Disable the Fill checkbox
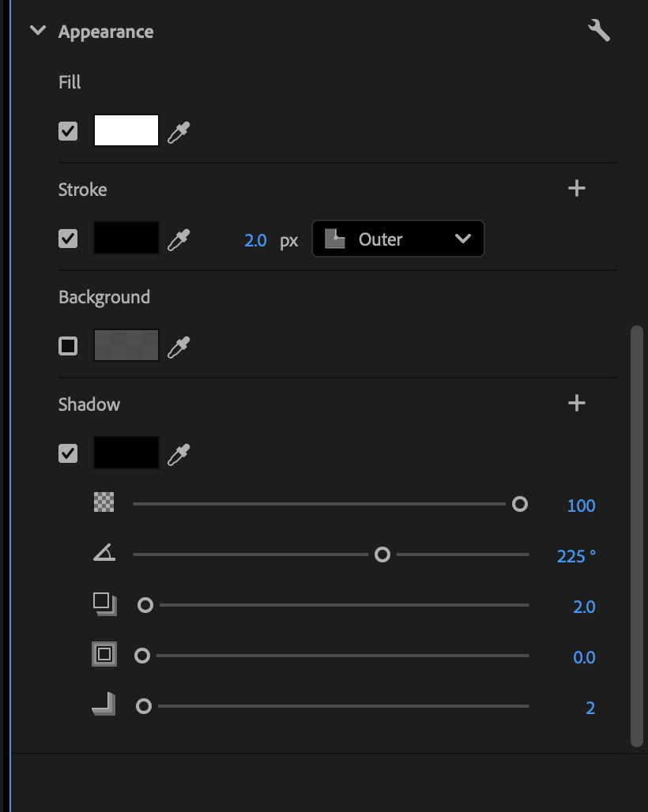Image resolution: width=648 pixels, height=812 pixels. (68, 130)
